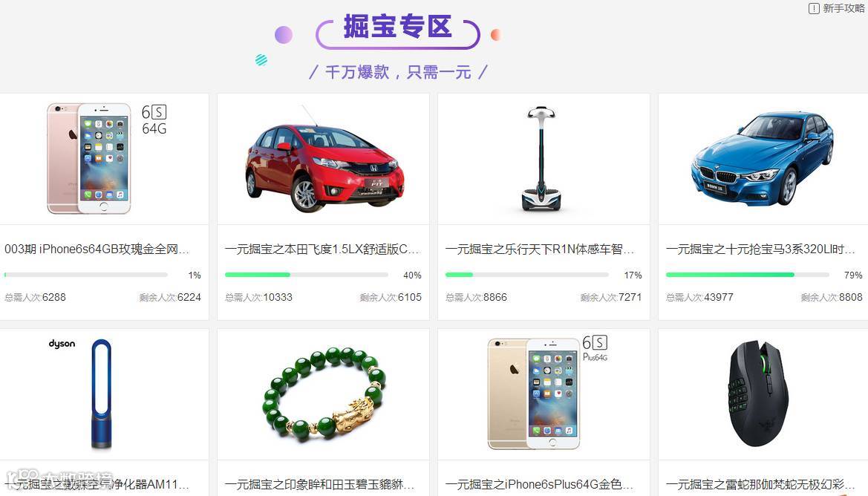Viewport: 868px width, 496px height.
Task: Click the 掘宝专区 section heading banner
Action: [x=397, y=32]
